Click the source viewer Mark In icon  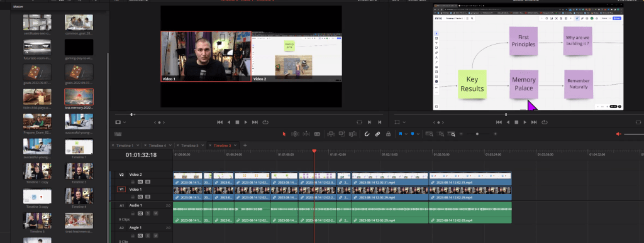coord(369,122)
